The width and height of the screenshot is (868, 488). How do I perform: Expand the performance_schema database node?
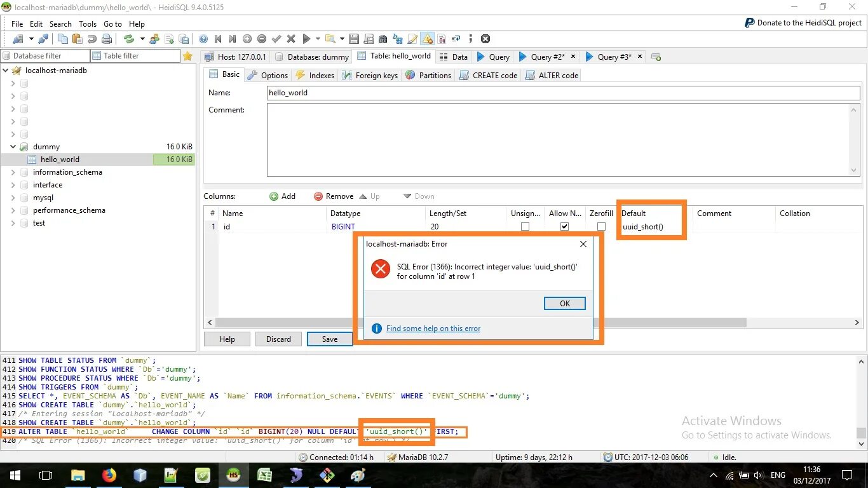[x=13, y=210]
